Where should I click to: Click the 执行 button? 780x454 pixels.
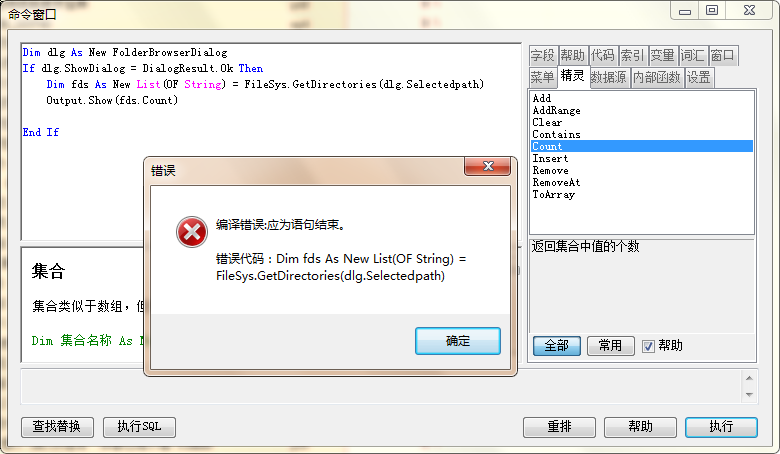(x=721, y=427)
